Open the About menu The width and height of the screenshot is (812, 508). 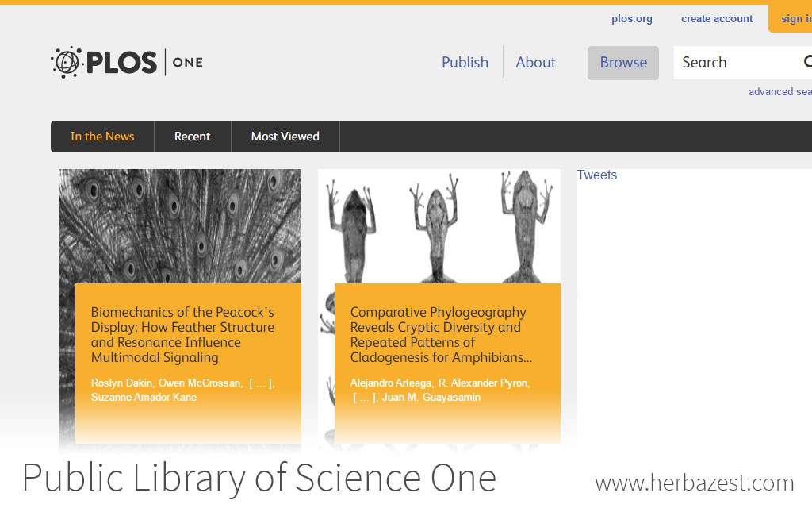click(x=535, y=63)
